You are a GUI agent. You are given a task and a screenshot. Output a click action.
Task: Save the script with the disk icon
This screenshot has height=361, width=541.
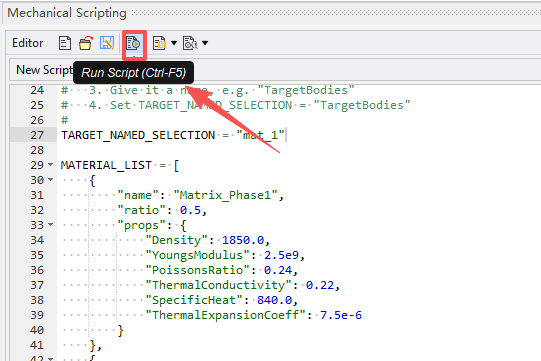[107, 43]
